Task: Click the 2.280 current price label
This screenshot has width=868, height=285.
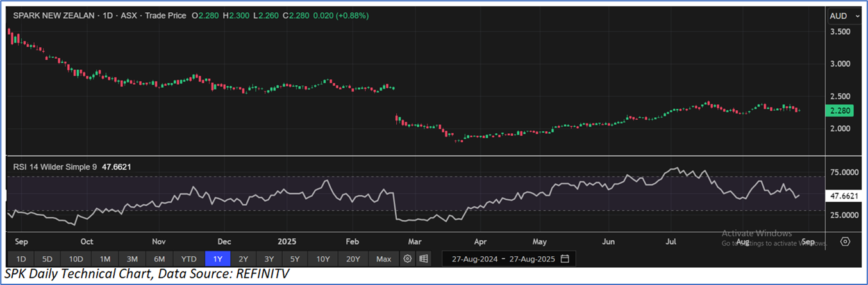Action: 841,110
